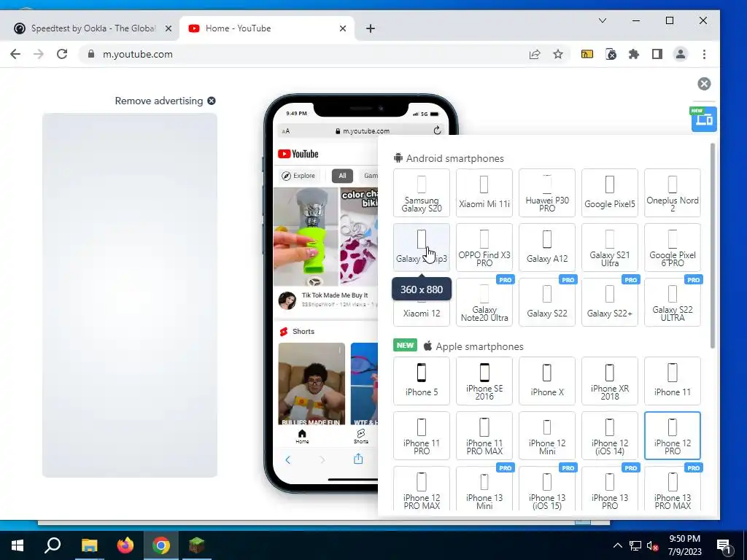Launch Firefox from taskbar
747x560 pixels.
[x=125, y=545]
